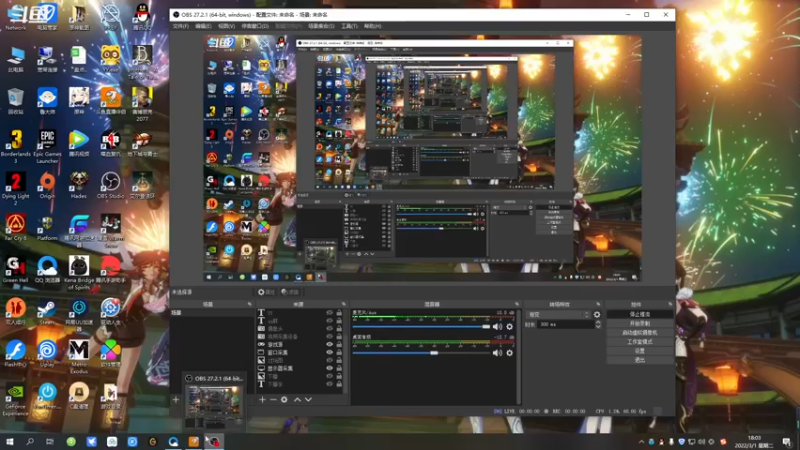Move the selected source up
The image size is (800, 450).
coord(297,400)
